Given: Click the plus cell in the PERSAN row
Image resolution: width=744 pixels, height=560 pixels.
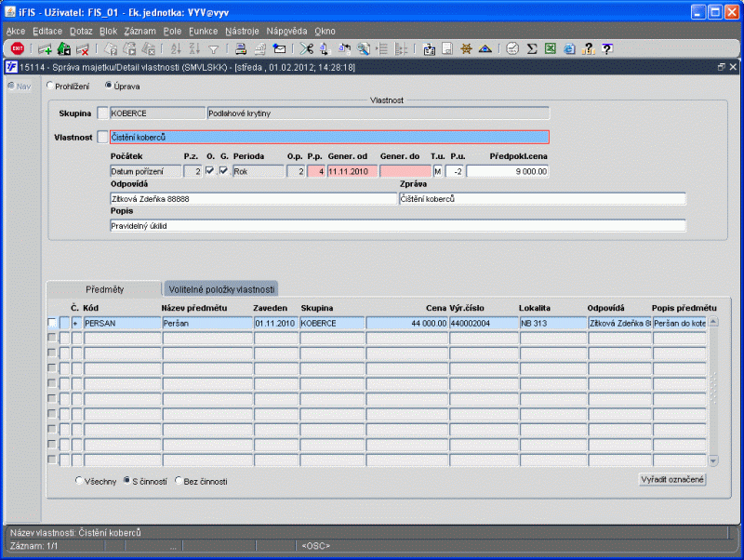Looking at the screenshot, I should [x=77, y=324].
